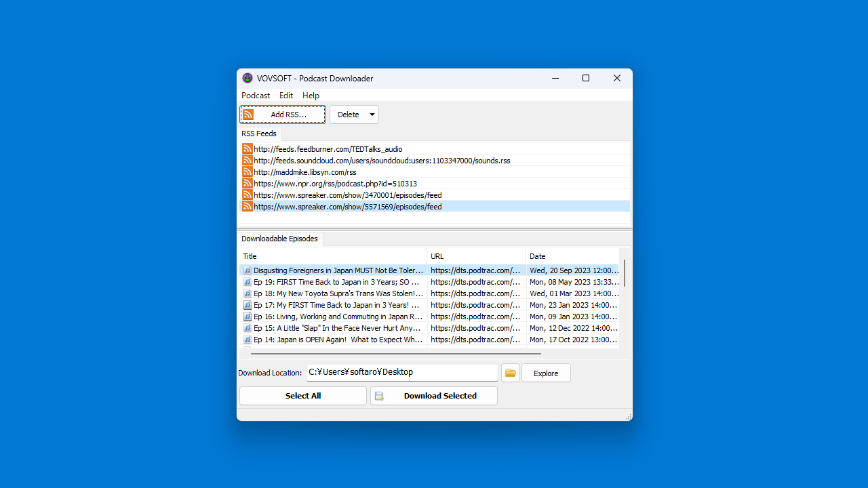Click date cell 'Mon, 17 Oct 2022'
Viewport: 868px width, 488px height.
(574, 340)
